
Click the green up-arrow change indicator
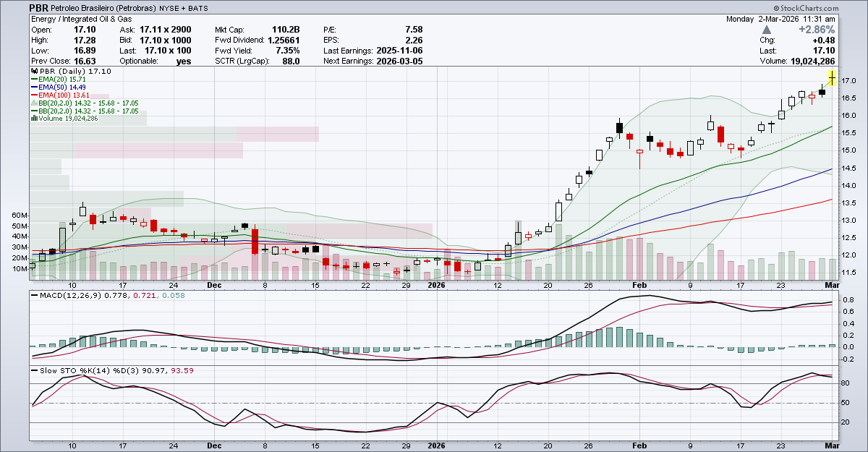(x=767, y=30)
